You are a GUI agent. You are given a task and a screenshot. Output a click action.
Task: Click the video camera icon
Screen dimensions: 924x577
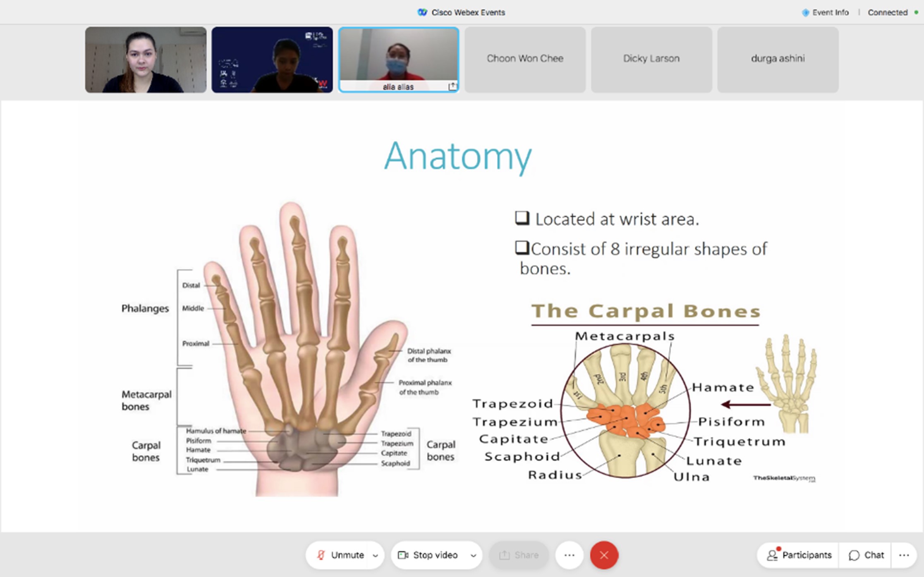pos(403,555)
